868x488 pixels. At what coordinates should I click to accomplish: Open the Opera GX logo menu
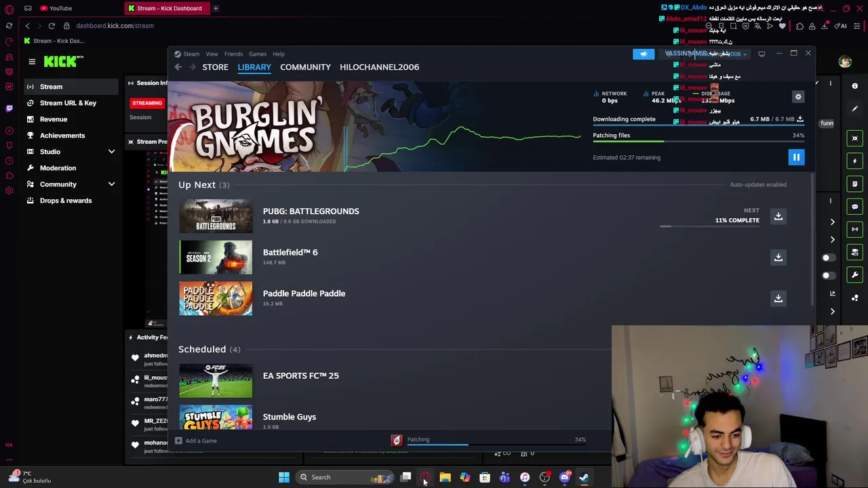click(9, 8)
